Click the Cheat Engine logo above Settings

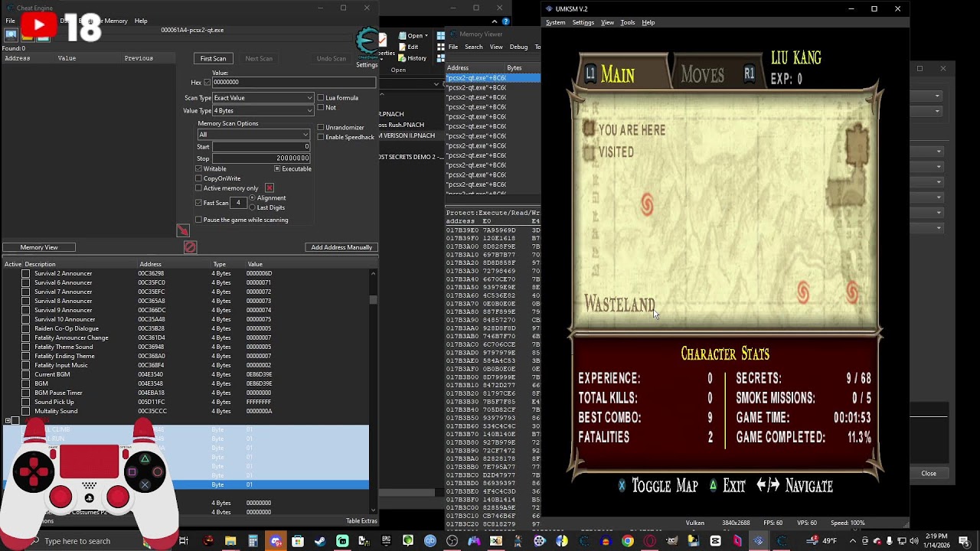(367, 43)
